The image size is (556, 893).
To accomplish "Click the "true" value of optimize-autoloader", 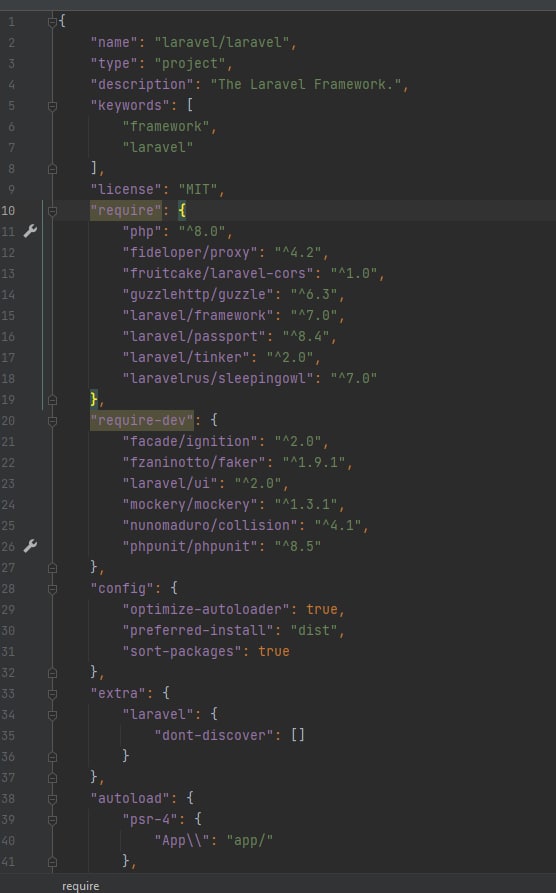I will [322, 609].
